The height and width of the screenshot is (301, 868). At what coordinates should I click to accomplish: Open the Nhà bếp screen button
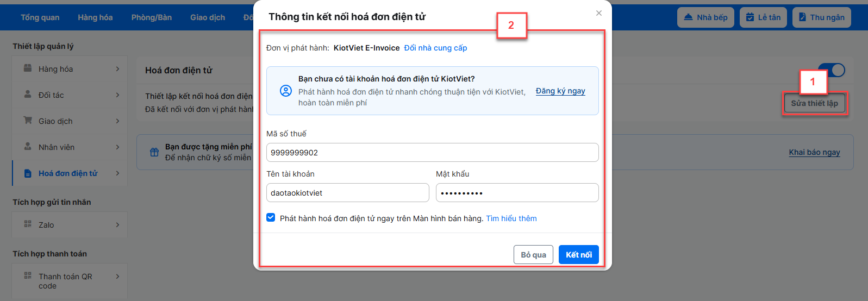(705, 17)
